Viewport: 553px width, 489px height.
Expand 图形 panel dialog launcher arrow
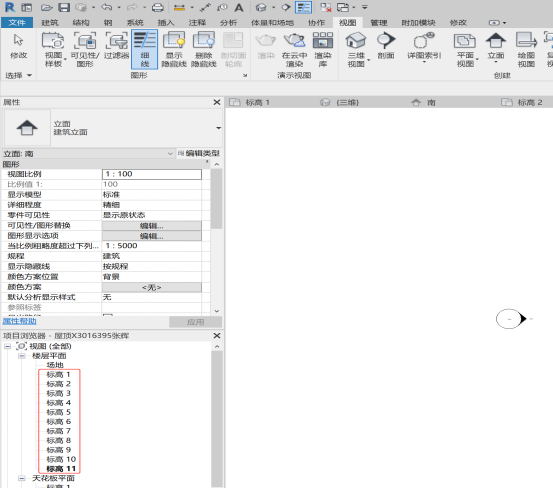coord(245,75)
